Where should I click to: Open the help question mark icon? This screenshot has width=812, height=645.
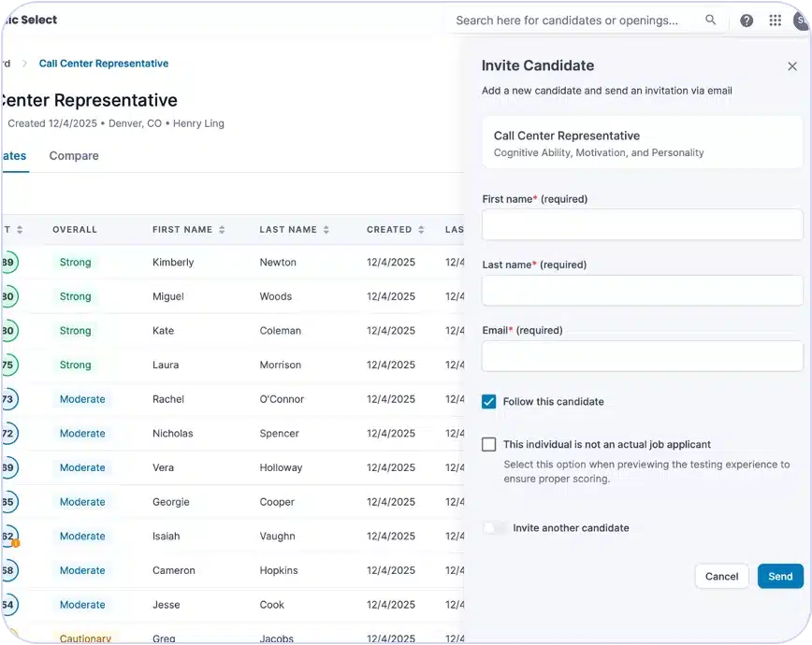click(x=747, y=21)
